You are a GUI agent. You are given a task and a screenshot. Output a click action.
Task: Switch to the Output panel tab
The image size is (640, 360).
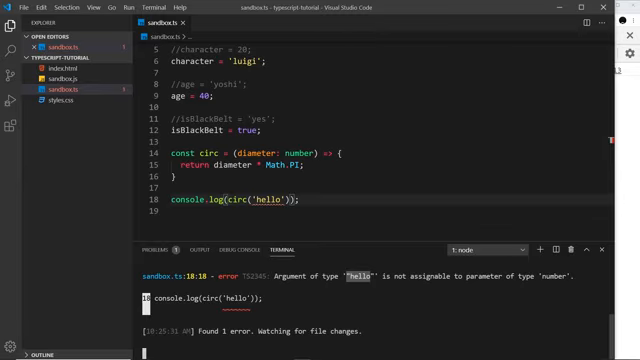pyautogui.click(x=200, y=250)
